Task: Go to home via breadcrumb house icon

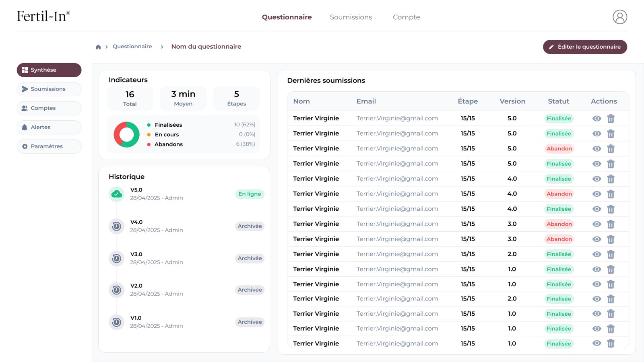Action: (x=98, y=47)
